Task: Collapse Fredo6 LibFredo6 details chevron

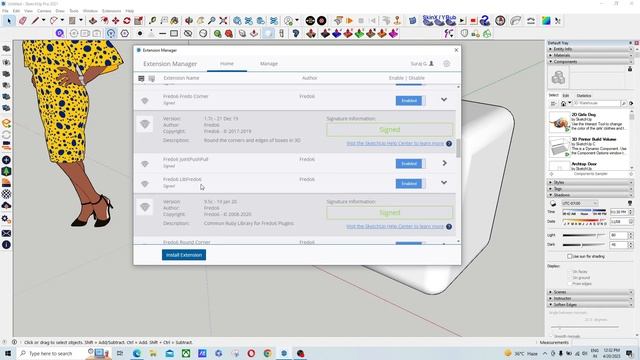Action: click(444, 182)
